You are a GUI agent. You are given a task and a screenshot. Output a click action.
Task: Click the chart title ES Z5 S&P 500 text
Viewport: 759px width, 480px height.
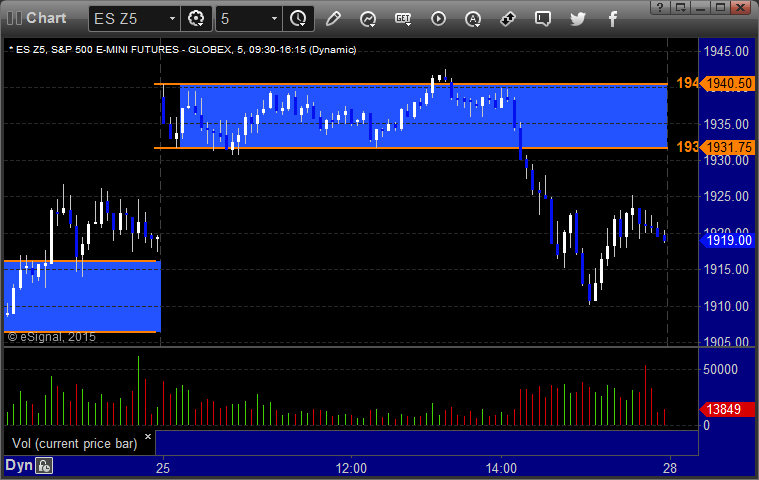click(x=183, y=49)
